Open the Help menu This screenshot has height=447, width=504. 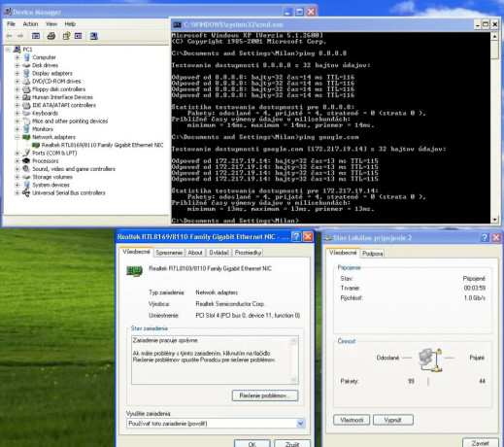click(70, 24)
